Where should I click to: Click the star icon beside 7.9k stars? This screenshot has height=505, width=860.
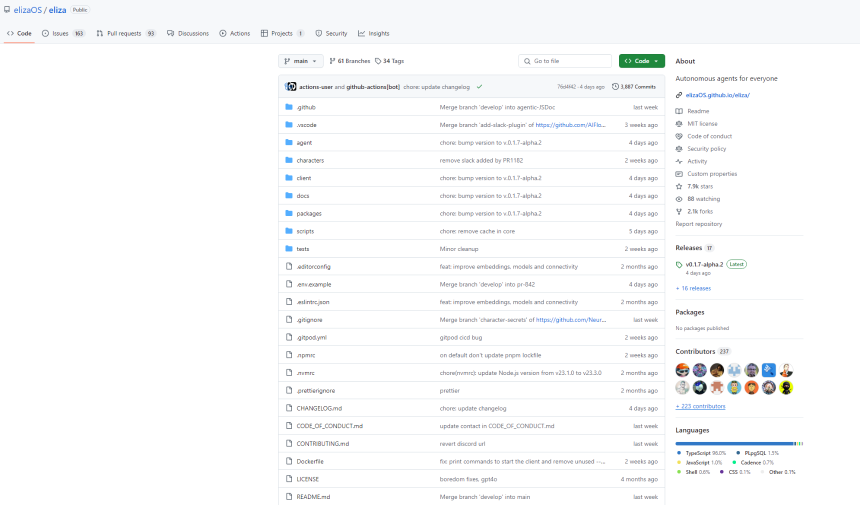tap(679, 186)
